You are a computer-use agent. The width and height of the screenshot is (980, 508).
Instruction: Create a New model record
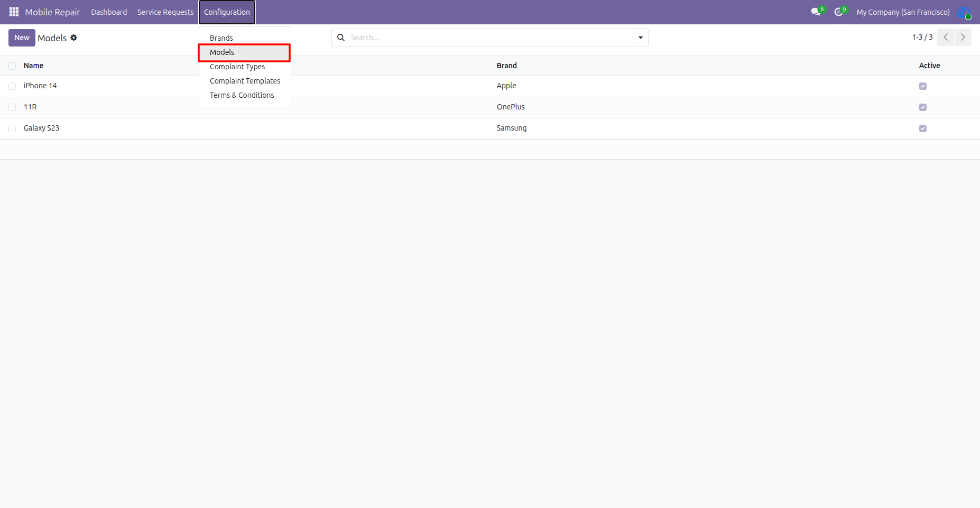pos(22,38)
